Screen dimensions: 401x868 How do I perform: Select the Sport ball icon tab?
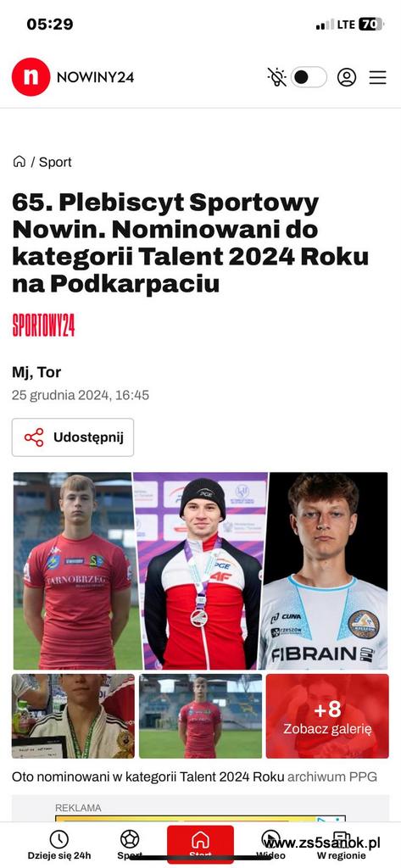131,844
